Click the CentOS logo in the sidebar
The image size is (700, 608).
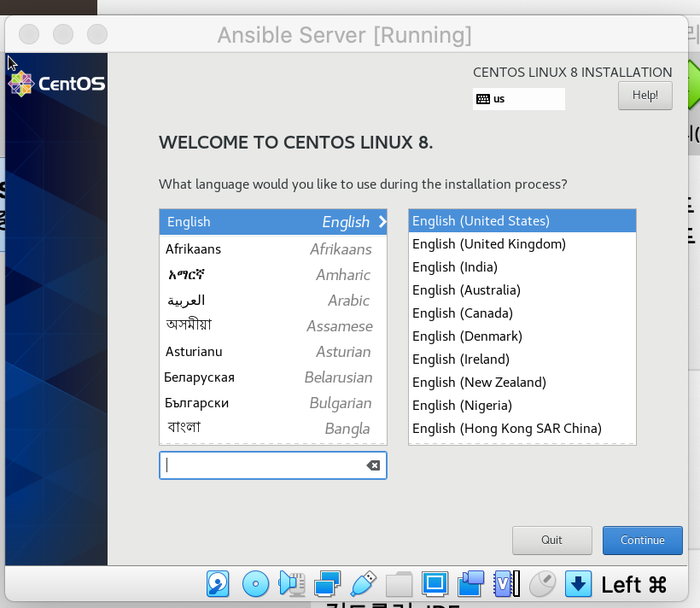(56, 84)
